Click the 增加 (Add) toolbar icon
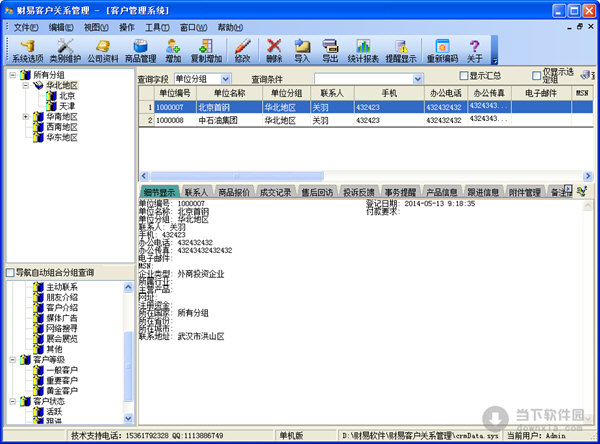The height and width of the screenshot is (444, 600). click(173, 50)
